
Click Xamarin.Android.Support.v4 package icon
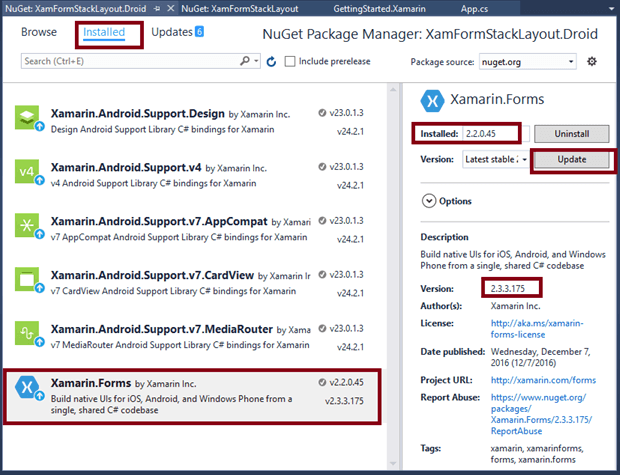pos(27,171)
